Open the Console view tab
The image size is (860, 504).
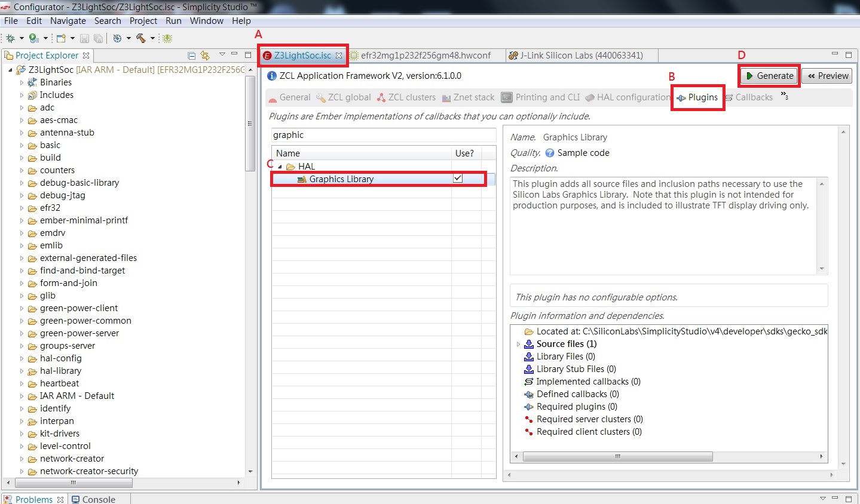click(93, 499)
